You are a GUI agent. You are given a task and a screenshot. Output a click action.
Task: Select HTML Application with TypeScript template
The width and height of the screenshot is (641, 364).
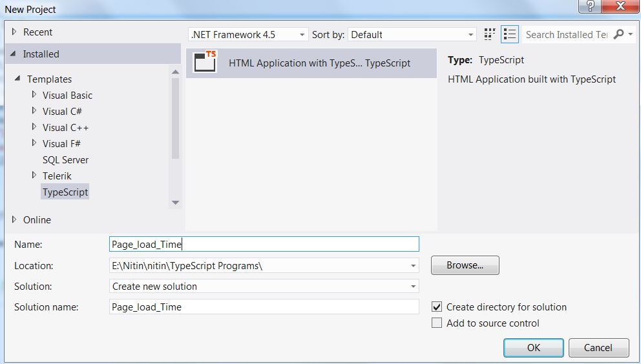[x=311, y=63]
